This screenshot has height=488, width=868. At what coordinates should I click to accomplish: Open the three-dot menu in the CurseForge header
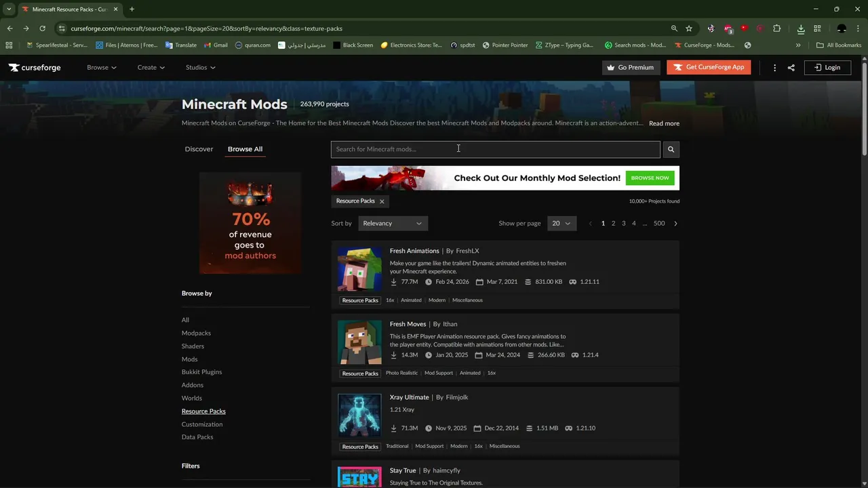pos(774,68)
